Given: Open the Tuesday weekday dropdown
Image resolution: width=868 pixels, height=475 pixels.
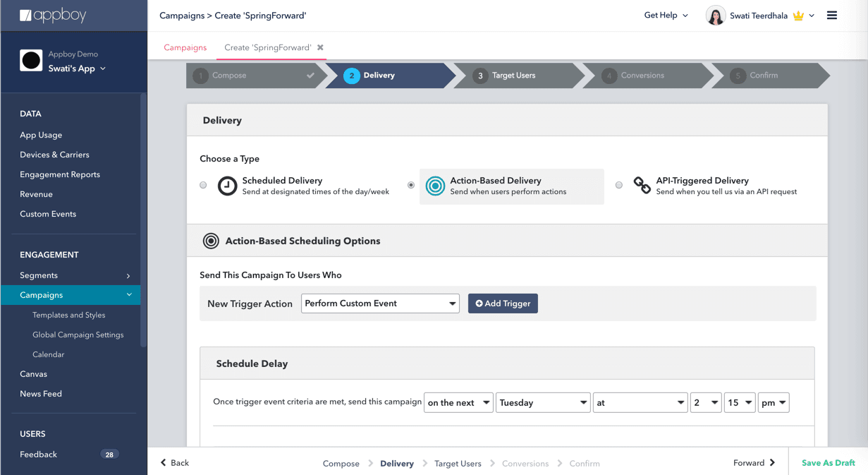Looking at the screenshot, I should pyautogui.click(x=543, y=403).
